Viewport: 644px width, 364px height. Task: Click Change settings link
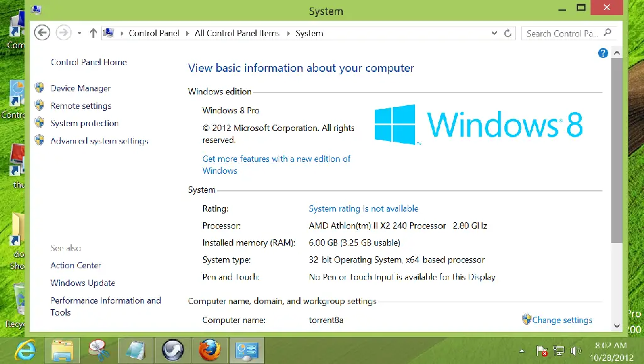562,320
